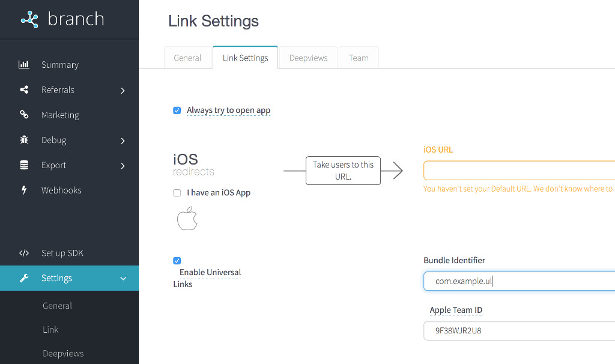
Task: Uncheck Always try to open app
Action: coord(177,111)
